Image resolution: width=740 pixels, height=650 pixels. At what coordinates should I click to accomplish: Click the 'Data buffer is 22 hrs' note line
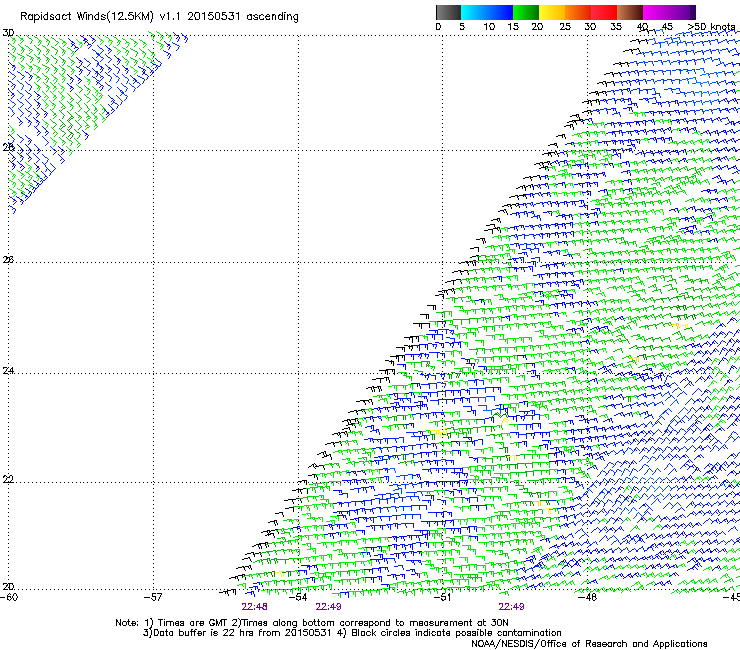pyautogui.click(x=352, y=633)
